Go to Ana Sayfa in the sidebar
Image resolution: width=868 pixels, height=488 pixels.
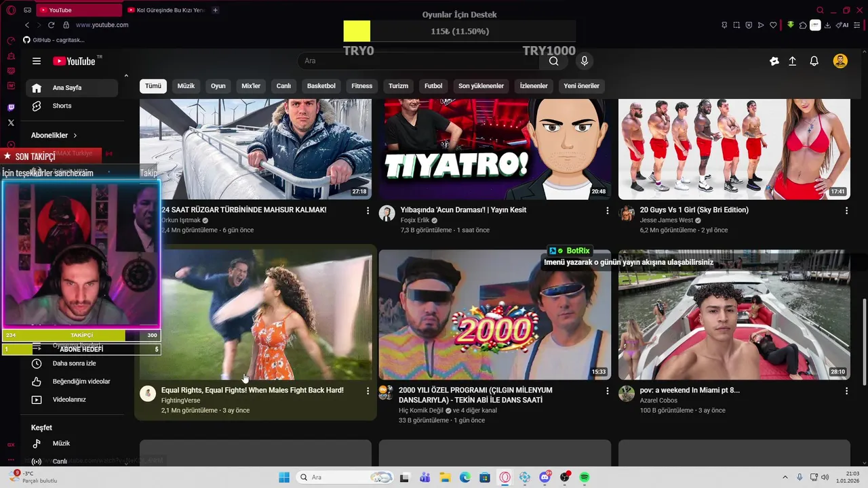(72, 87)
